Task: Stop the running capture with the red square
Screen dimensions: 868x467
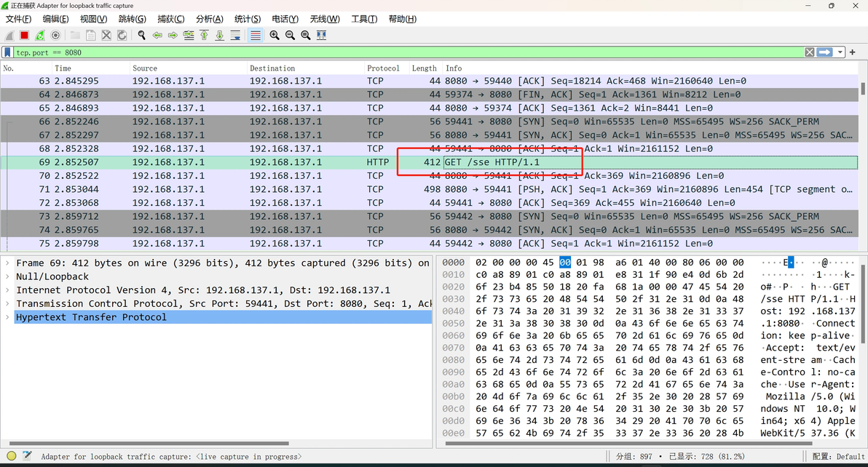Action: pos(24,36)
